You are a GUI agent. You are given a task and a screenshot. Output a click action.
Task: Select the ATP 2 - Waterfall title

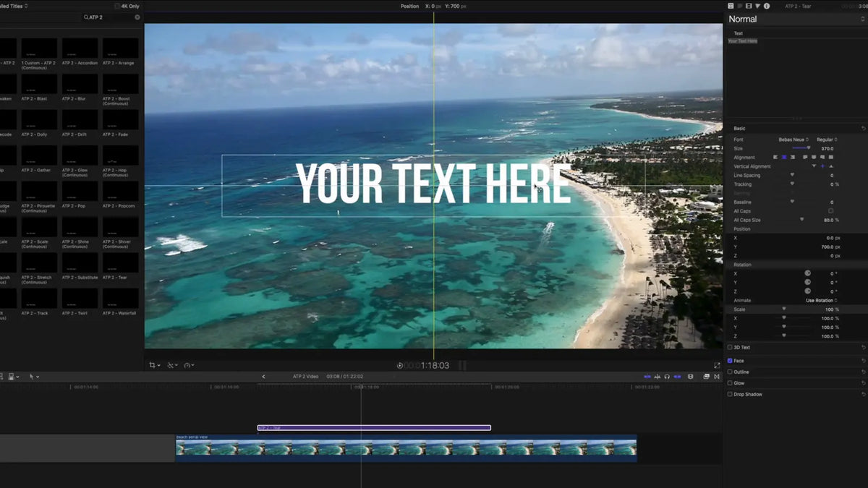tap(120, 302)
